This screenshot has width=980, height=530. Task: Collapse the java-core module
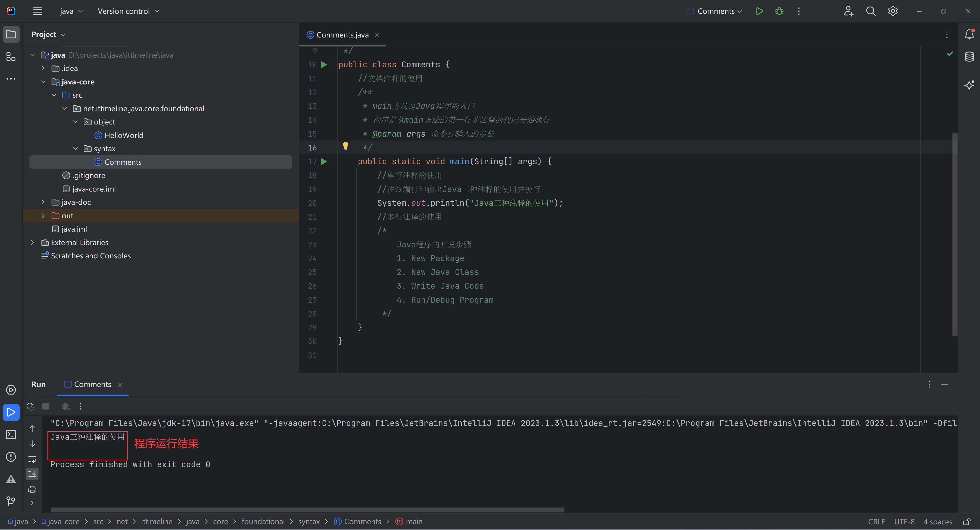click(x=43, y=82)
